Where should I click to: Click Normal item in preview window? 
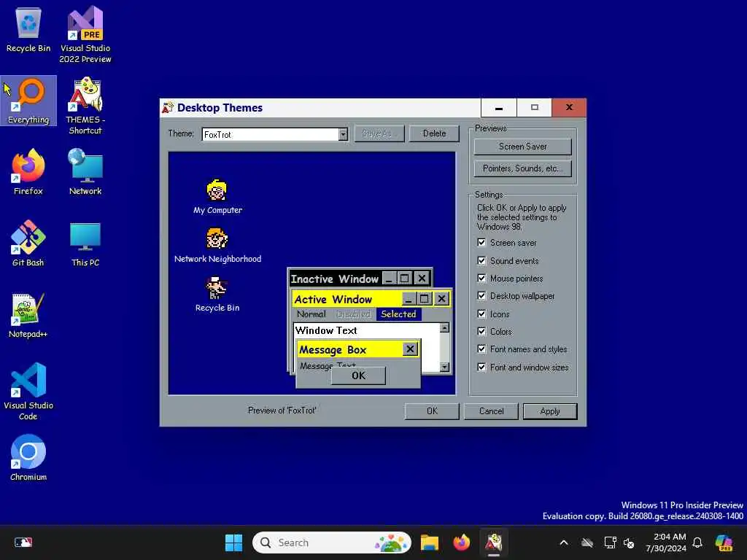pos(311,314)
